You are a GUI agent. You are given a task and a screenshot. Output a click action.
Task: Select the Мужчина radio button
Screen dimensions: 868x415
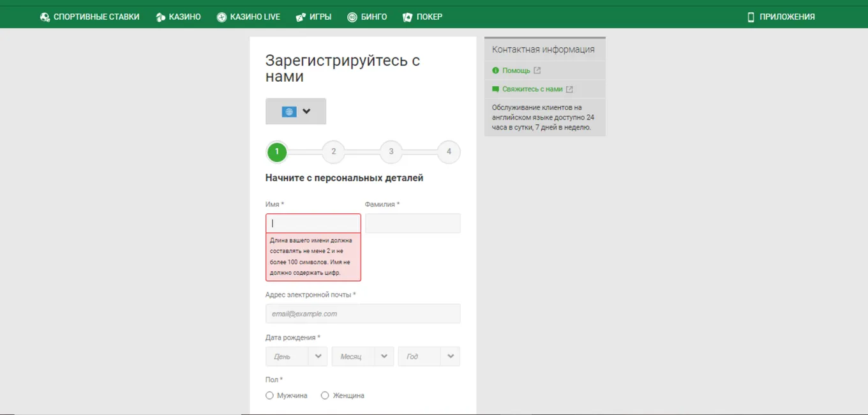[269, 396]
